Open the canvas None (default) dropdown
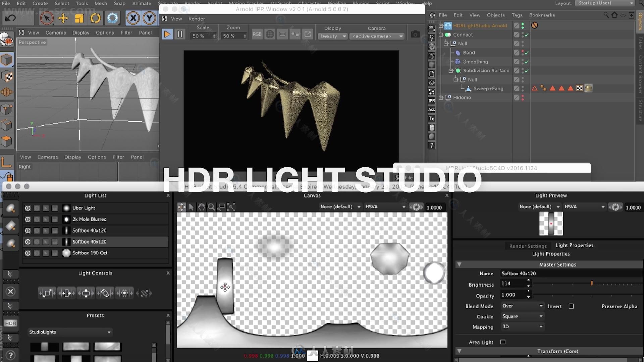The height and width of the screenshot is (362, 644). click(340, 207)
